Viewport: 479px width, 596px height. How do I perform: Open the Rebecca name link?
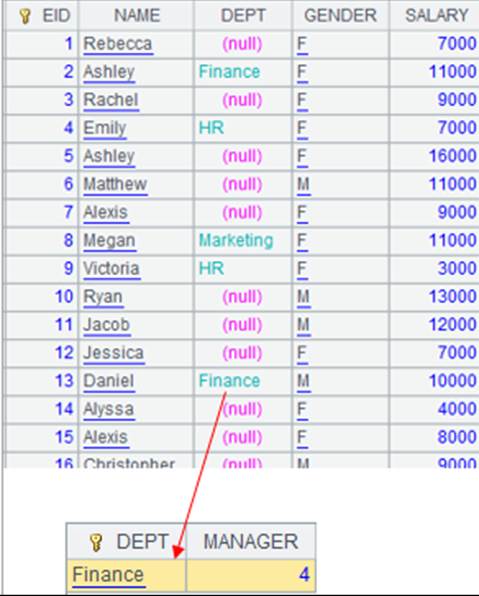pos(118,44)
